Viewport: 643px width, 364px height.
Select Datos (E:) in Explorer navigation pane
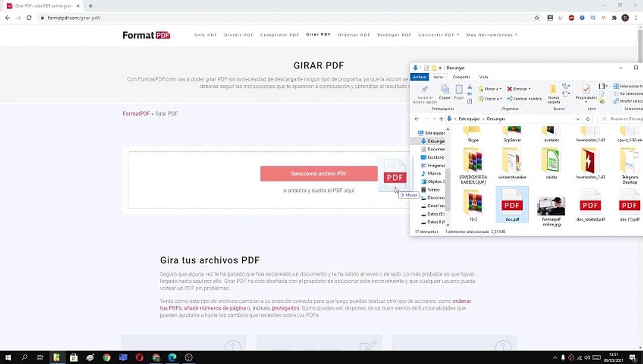click(433, 214)
